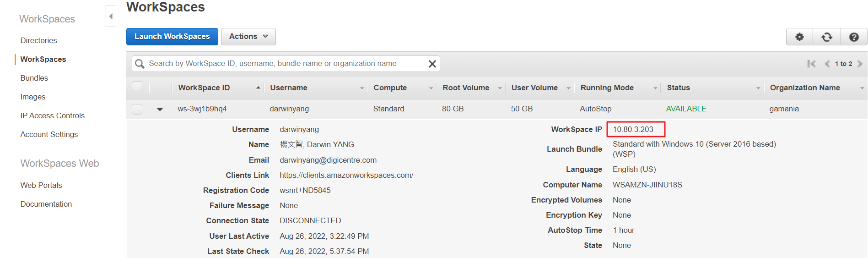Open Directories in the sidebar
This screenshot has height=258, width=868.
point(38,40)
